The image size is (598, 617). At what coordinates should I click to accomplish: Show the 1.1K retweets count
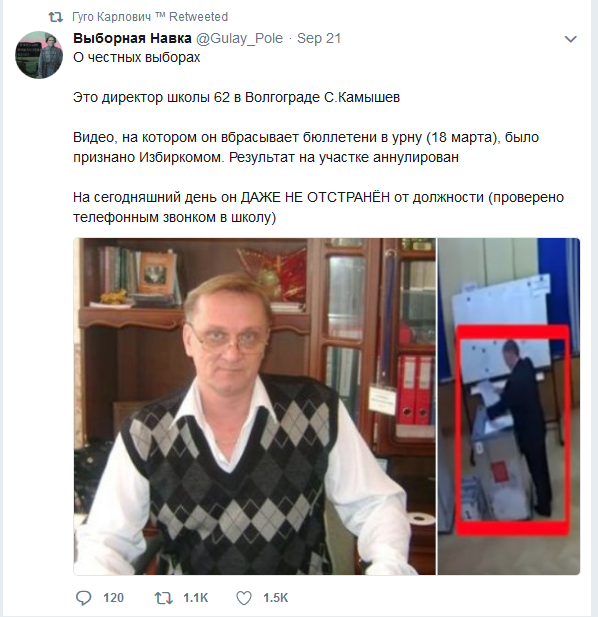(195, 598)
